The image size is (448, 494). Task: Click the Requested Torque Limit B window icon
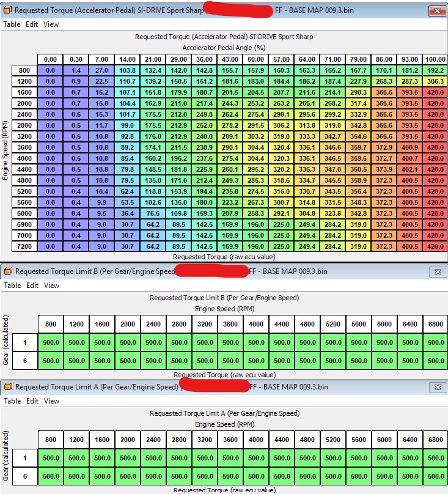[x=7, y=271]
